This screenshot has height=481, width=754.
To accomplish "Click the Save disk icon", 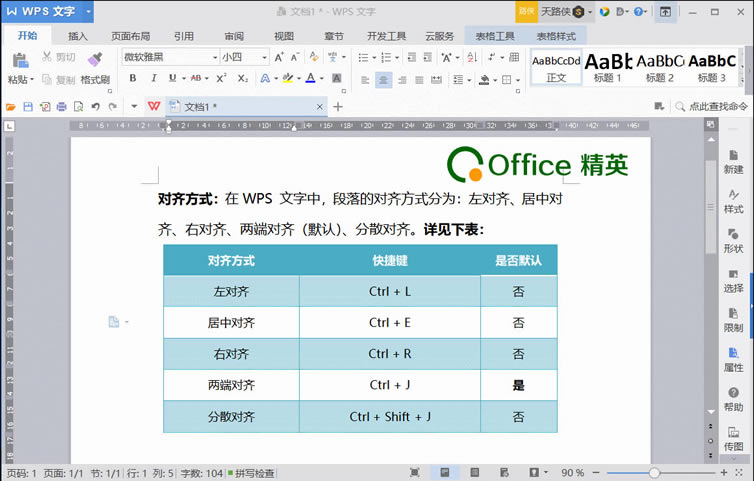I will tap(28, 106).
